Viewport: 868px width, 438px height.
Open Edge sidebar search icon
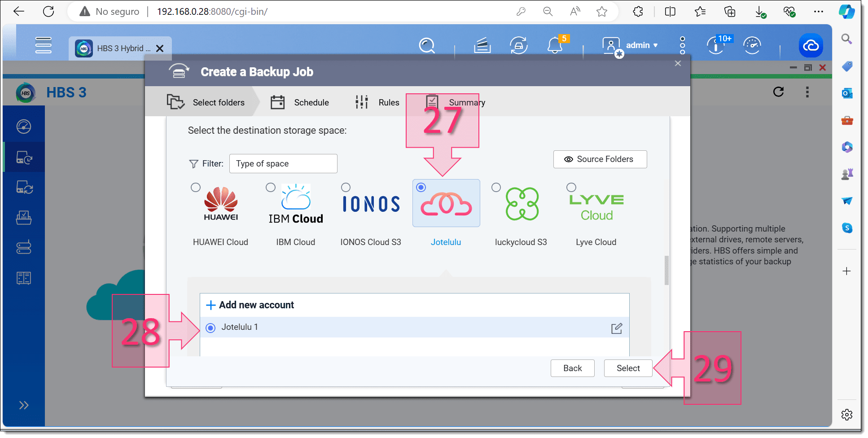tap(846, 39)
